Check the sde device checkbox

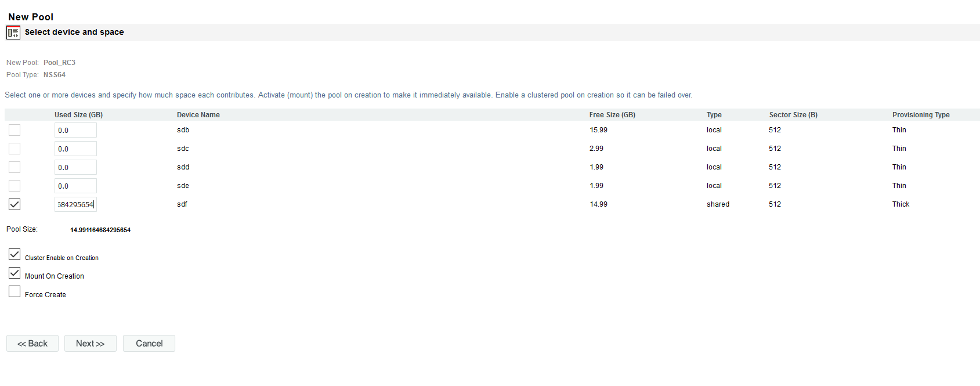[x=15, y=186]
